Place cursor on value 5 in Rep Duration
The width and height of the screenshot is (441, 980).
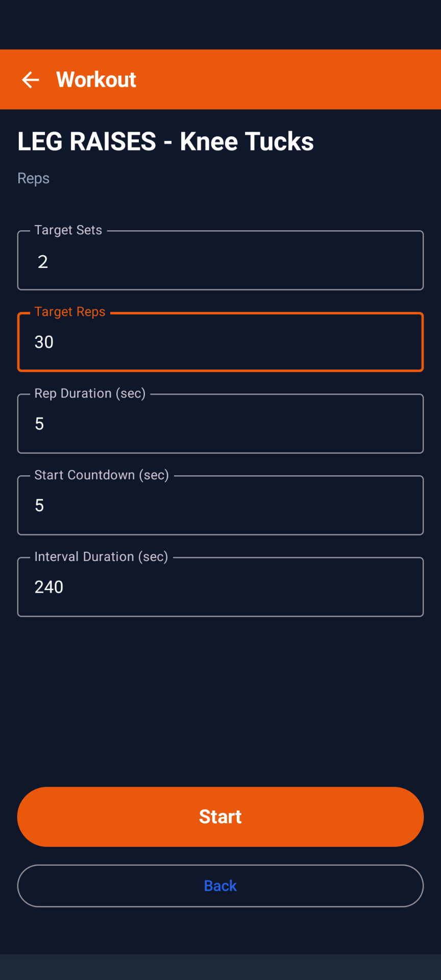pyautogui.click(x=39, y=424)
